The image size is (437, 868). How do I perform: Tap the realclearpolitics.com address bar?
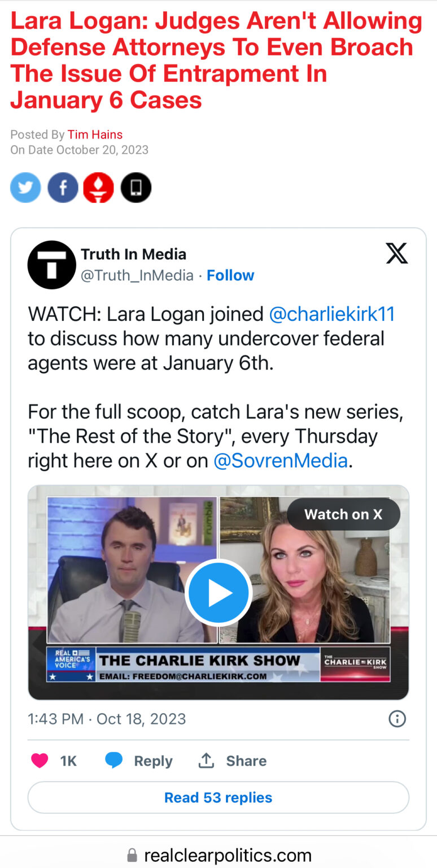218,855
